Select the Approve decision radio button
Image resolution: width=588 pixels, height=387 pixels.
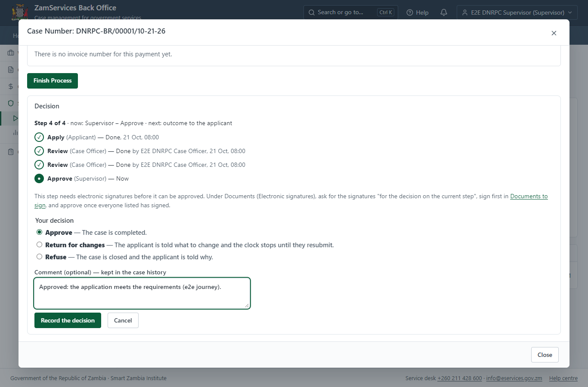point(39,232)
